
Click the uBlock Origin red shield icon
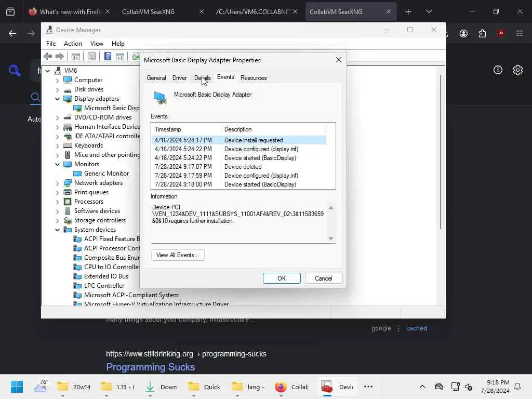point(501,33)
